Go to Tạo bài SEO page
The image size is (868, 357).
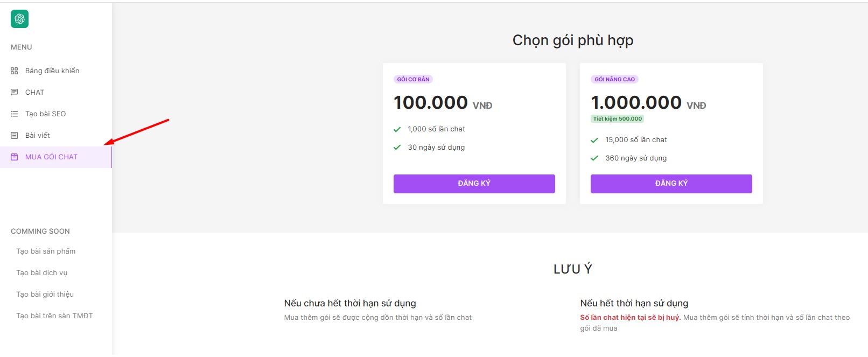[45, 114]
